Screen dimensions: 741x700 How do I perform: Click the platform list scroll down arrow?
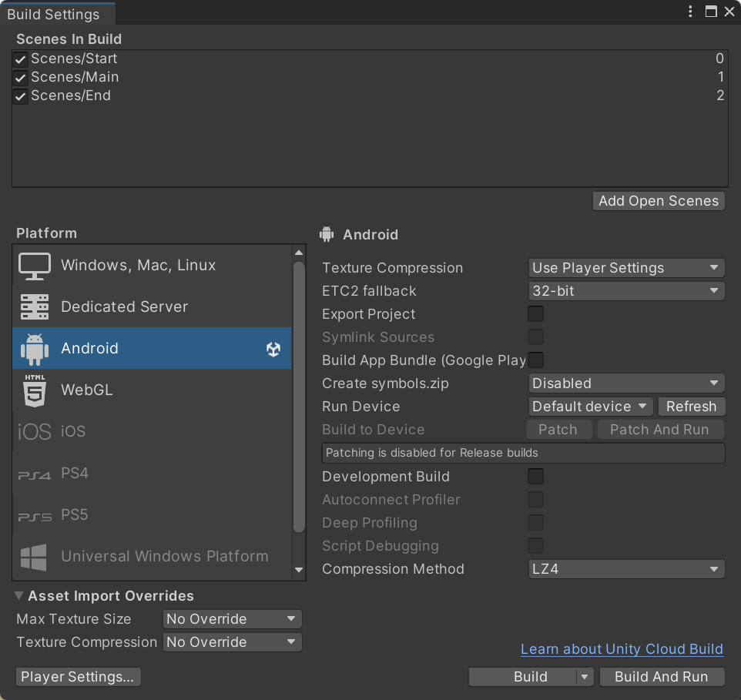(299, 571)
